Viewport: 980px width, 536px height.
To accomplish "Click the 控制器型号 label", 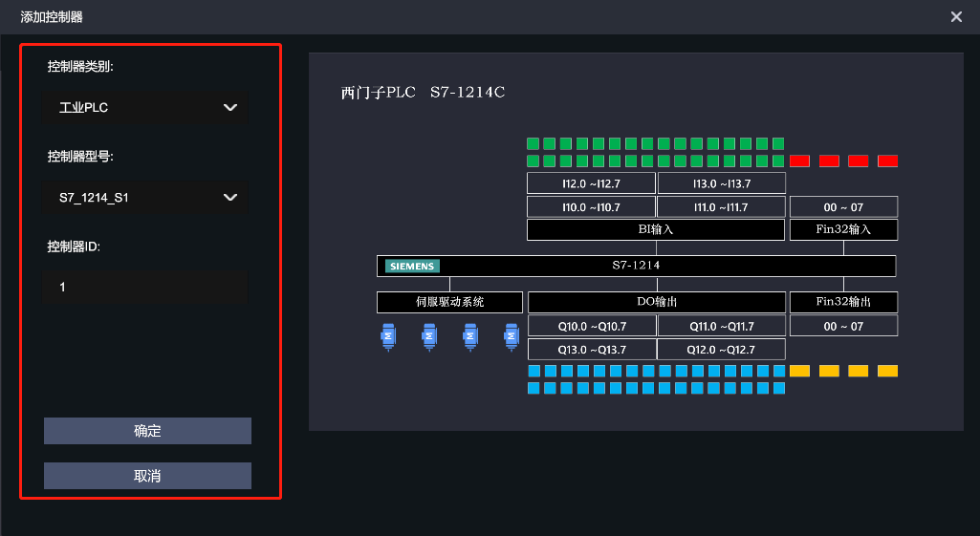I will 80,156.
